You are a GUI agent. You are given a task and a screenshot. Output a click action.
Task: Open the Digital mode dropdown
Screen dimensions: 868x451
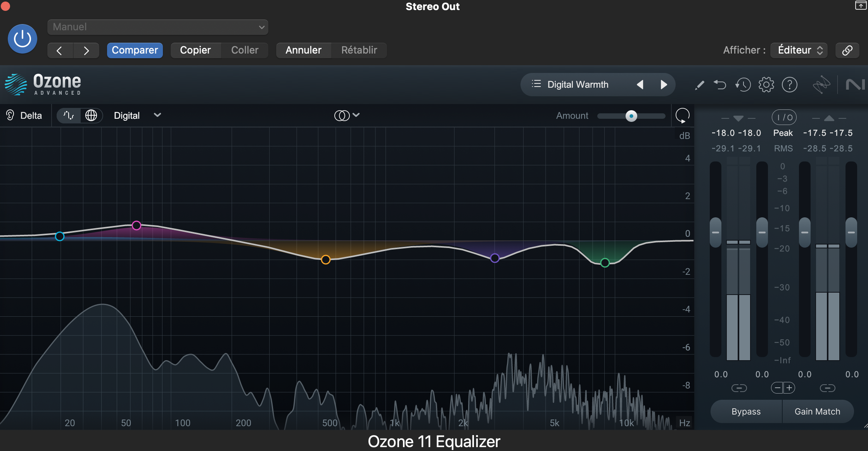pos(137,115)
